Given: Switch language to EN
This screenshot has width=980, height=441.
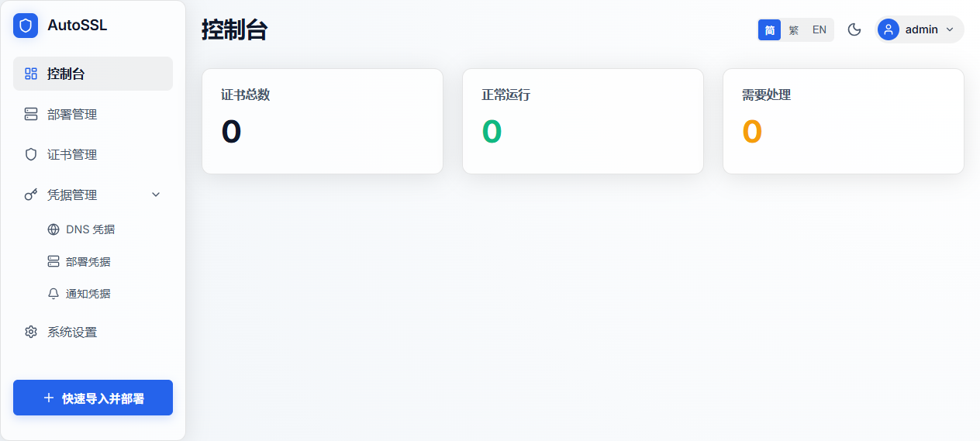Looking at the screenshot, I should point(820,29).
